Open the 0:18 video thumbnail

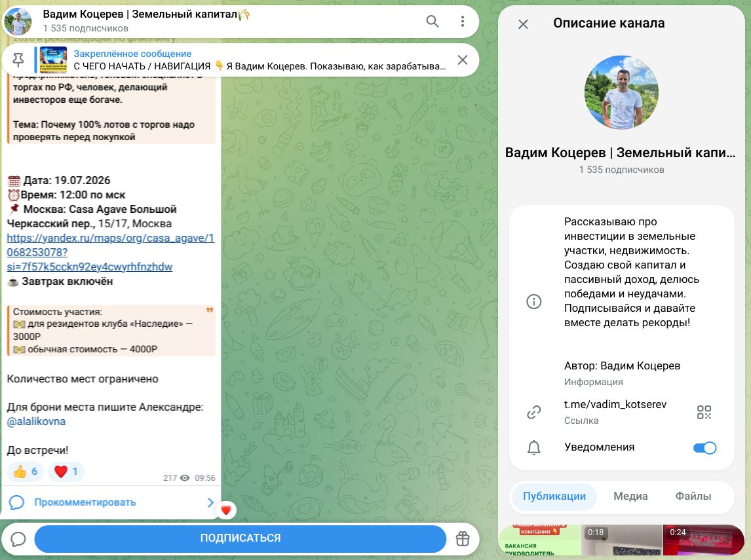coord(621,540)
